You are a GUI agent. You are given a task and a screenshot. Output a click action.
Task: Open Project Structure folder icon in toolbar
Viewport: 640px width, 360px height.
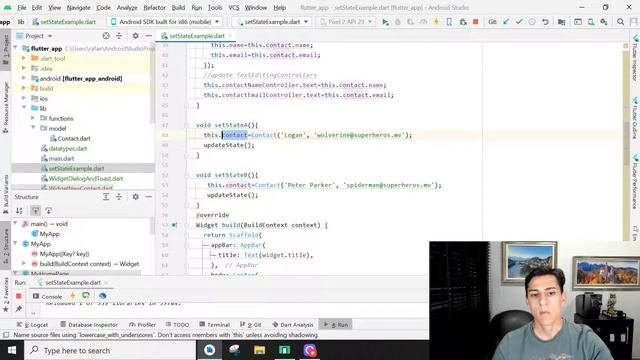562,22
